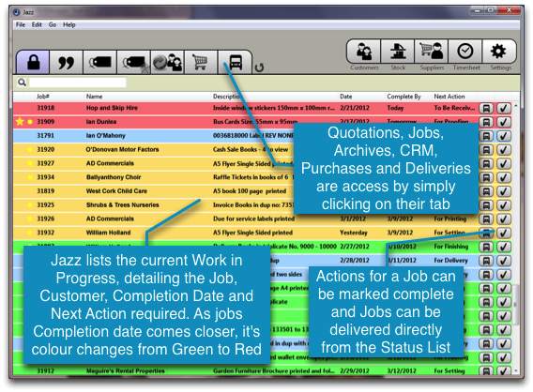533x392 pixels.
Task: Select Ballyanthony Choir row name
Action: [114, 177]
